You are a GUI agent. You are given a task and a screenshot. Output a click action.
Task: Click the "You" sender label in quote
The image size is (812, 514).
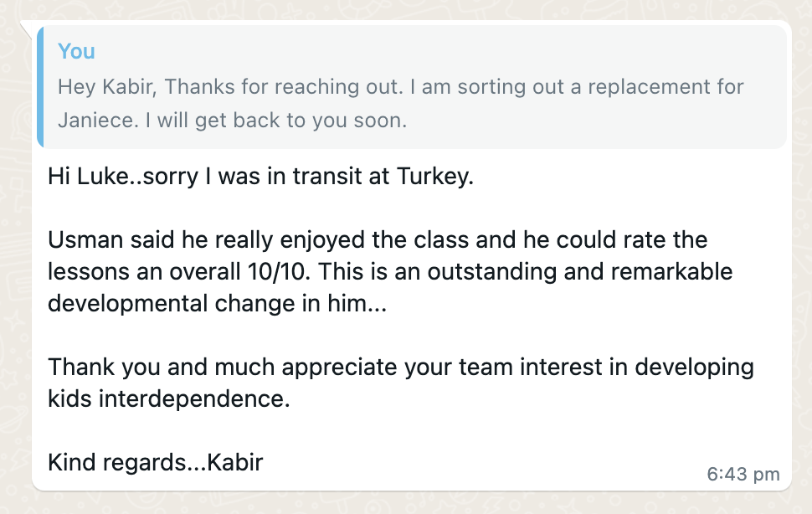(x=76, y=51)
